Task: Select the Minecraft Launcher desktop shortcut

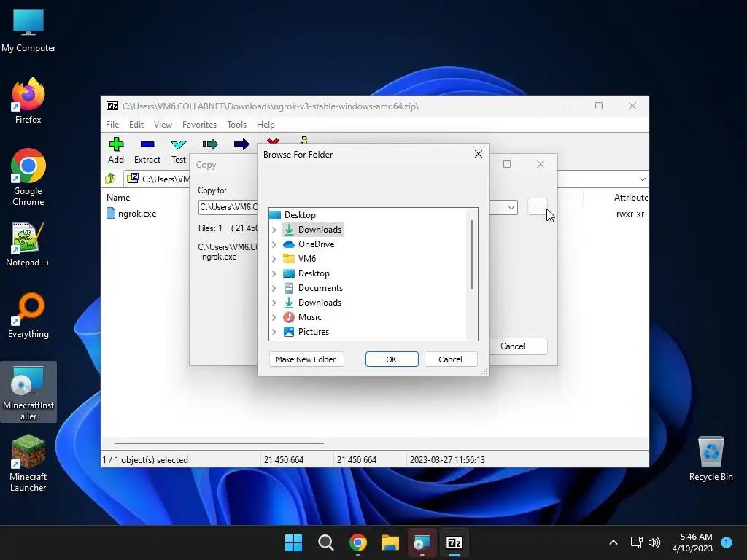Action: click(x=28, y=463)
